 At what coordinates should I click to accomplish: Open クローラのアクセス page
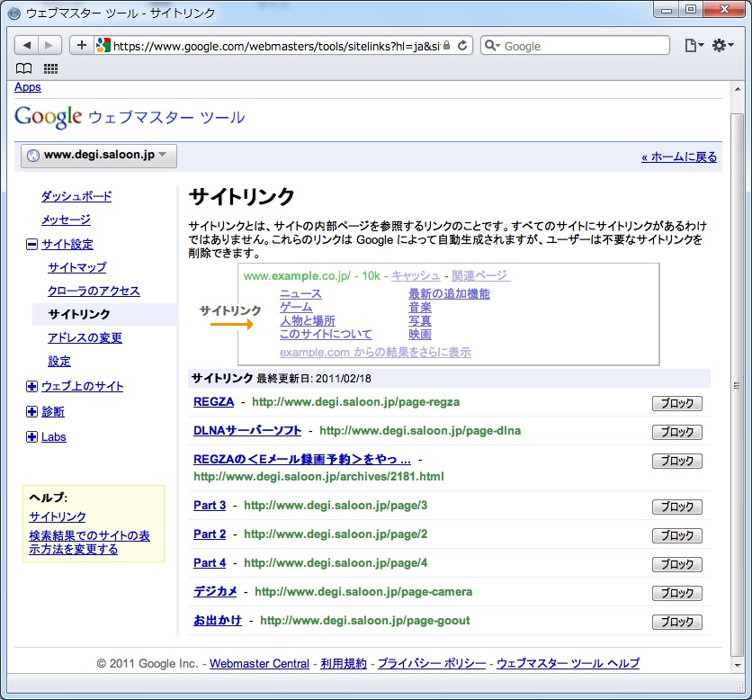coord(94,291)
